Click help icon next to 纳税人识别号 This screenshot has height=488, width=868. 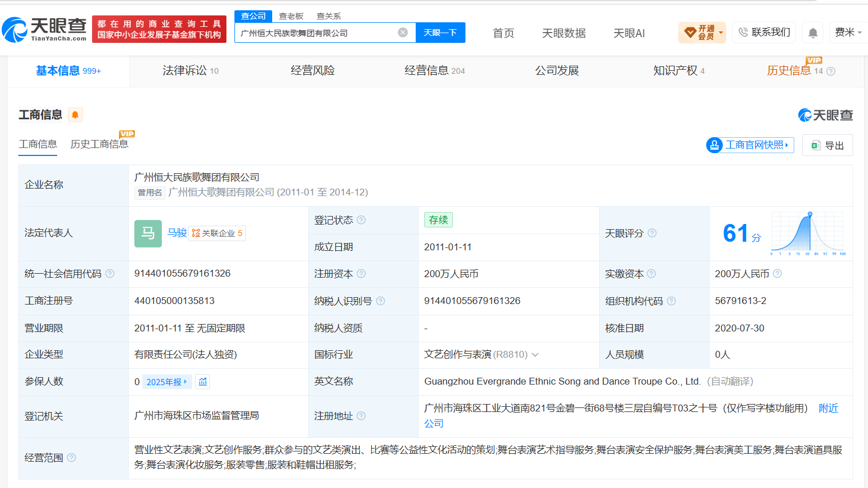click(x=381, y=301)
